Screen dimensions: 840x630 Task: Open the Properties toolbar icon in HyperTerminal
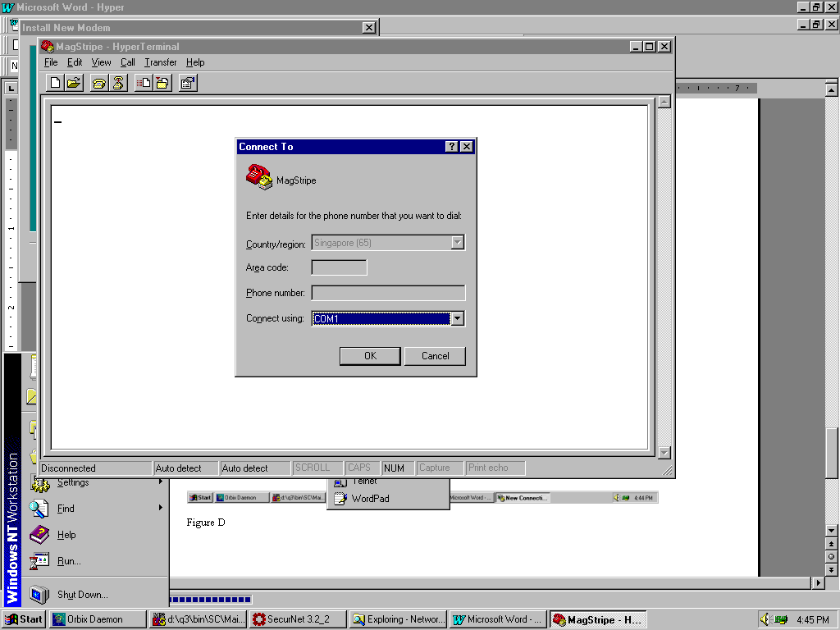click(x=188, y=83)
